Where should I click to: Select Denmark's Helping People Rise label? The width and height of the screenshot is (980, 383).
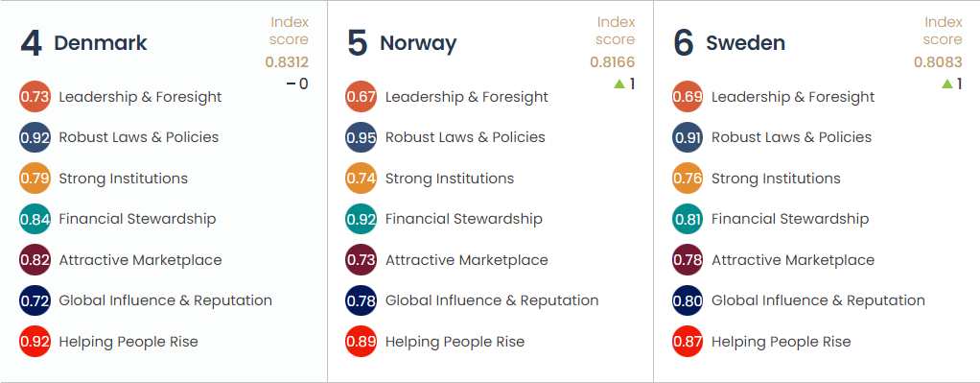tap(128, 342)
